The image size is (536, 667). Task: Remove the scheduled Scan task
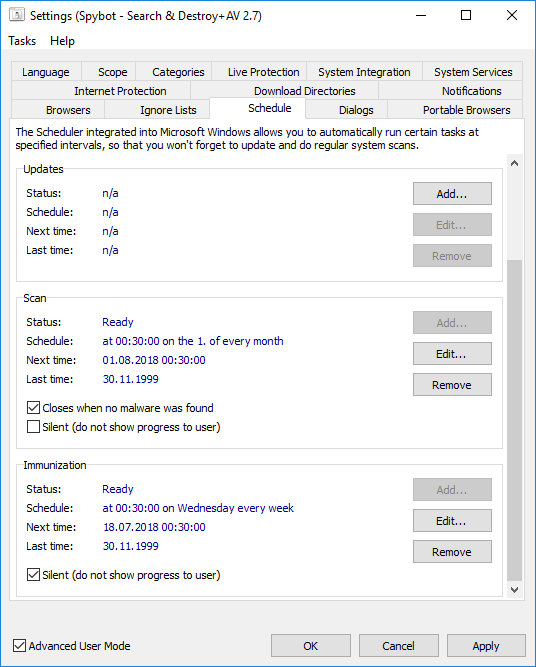(x=452, y=385)
